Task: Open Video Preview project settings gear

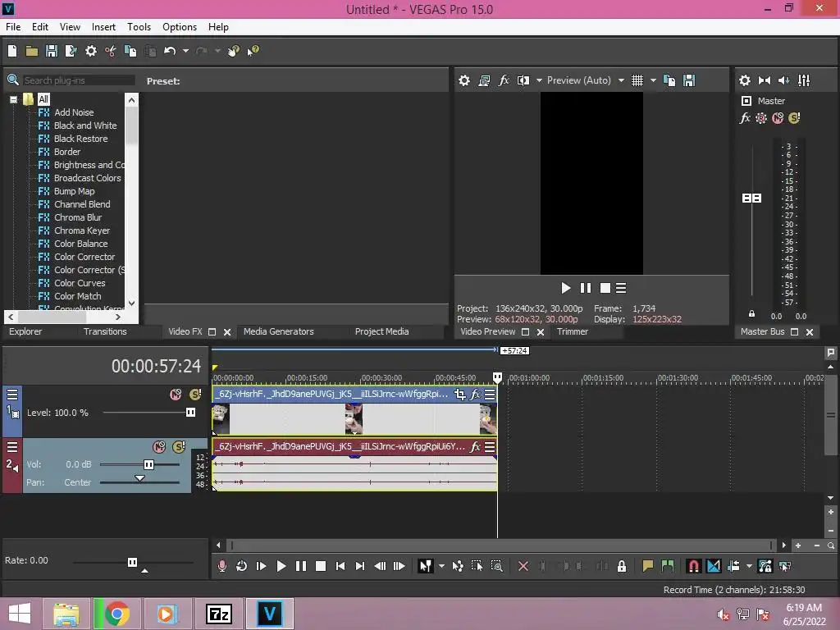Action: (x=464, y=80)
